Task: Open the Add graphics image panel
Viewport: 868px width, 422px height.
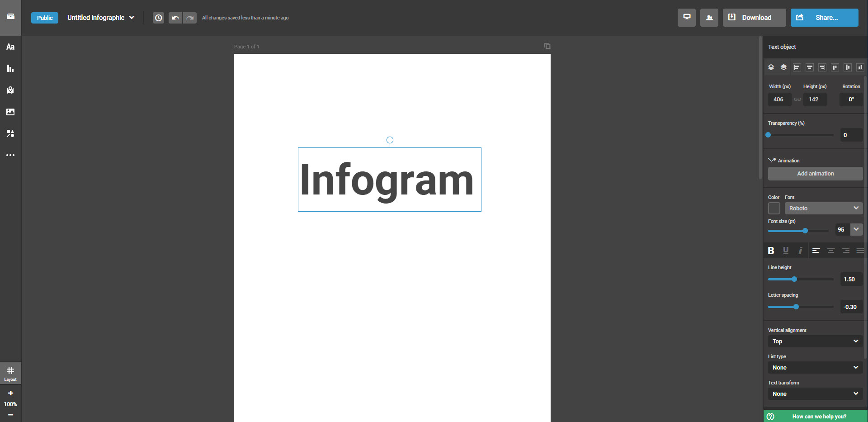Action: coord(10,112)
